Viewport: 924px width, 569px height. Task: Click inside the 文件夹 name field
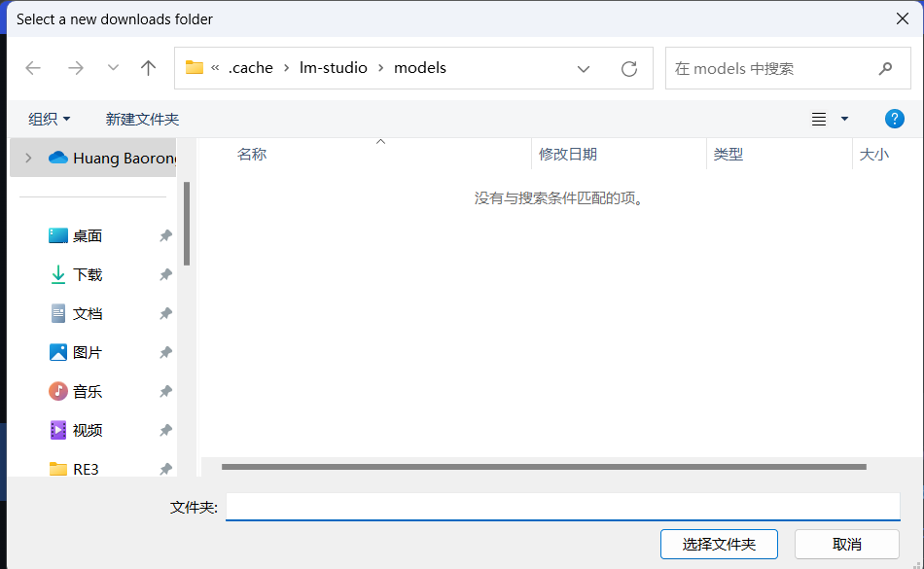click(564, 506)
